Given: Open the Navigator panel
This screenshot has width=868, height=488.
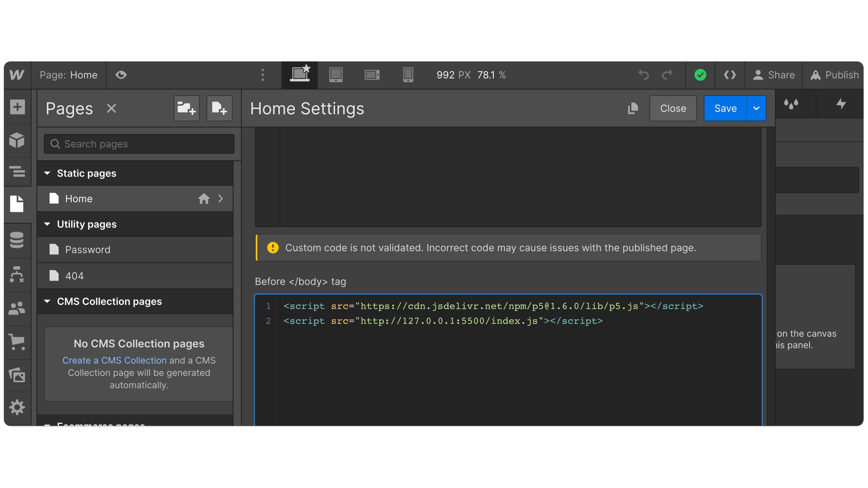Looking at the screenshot, I should click(17, 171).
